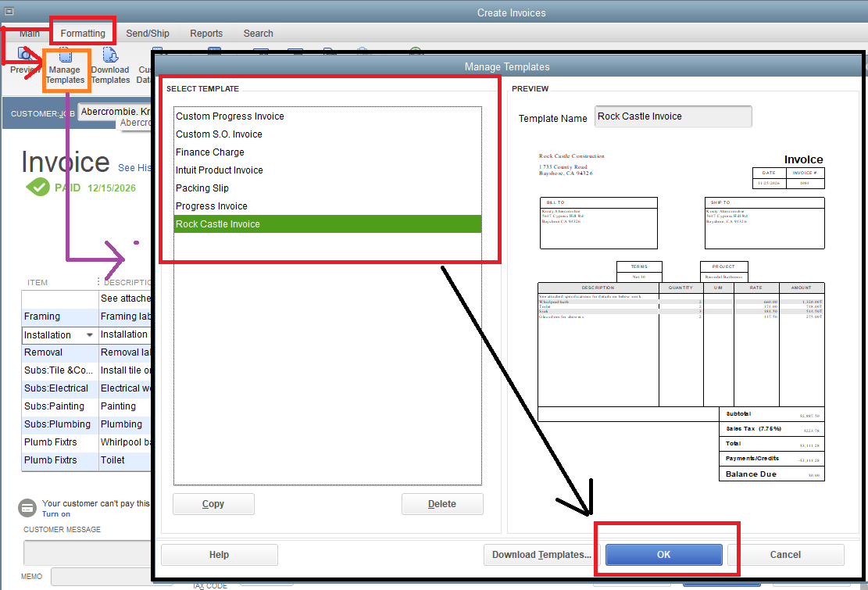Screen dimensions: 868x590
Task: Click the column handle dots beside ITEM header
Action: pyautogui.click(x=98, y=282)
